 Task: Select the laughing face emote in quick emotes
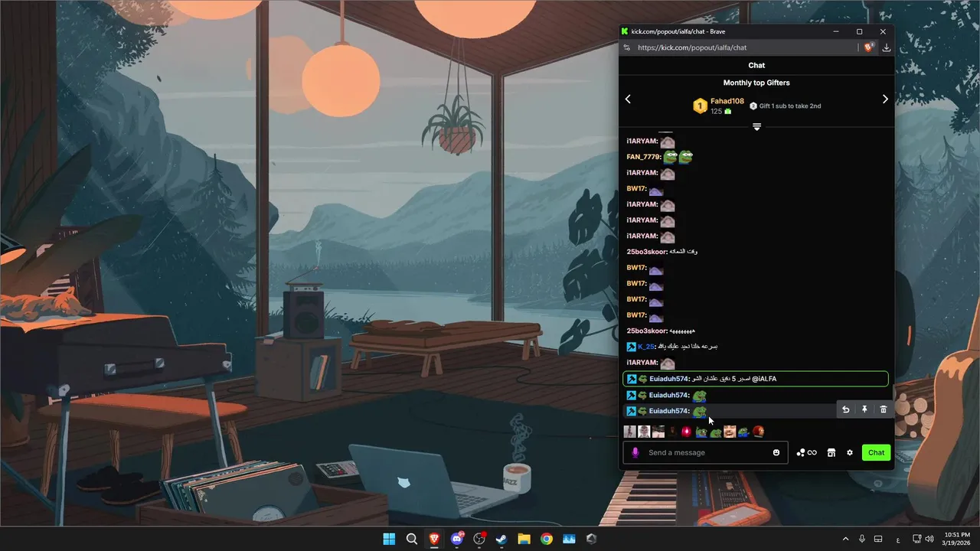pos(730,432)
